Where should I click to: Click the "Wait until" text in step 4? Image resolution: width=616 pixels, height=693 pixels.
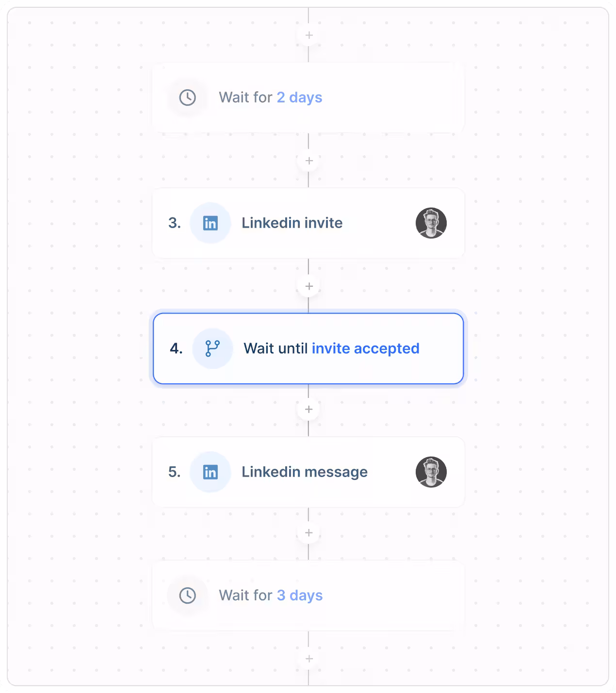pyautogui.click(x=276, y=348)
